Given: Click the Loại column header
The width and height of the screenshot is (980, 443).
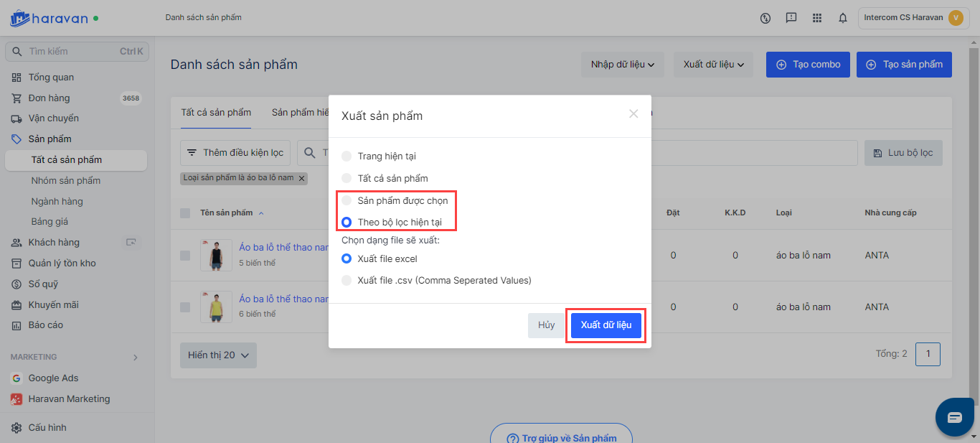Looking at the screenshot, I should pyautogui.click(x=784, y=213).
